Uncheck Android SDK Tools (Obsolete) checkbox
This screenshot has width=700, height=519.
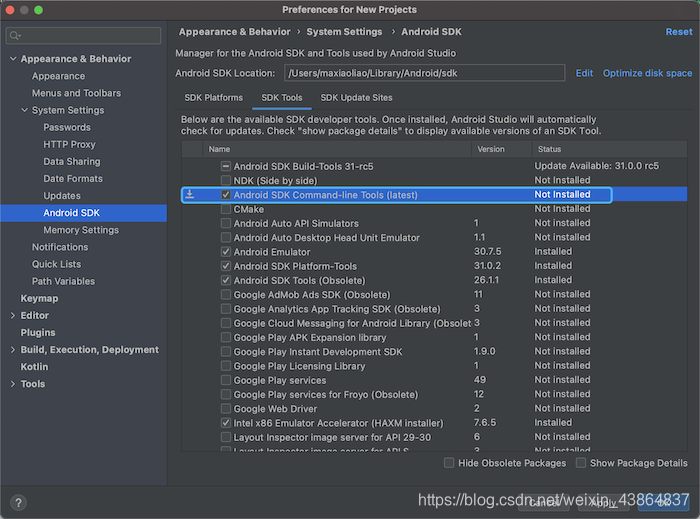tap(226, 280)
